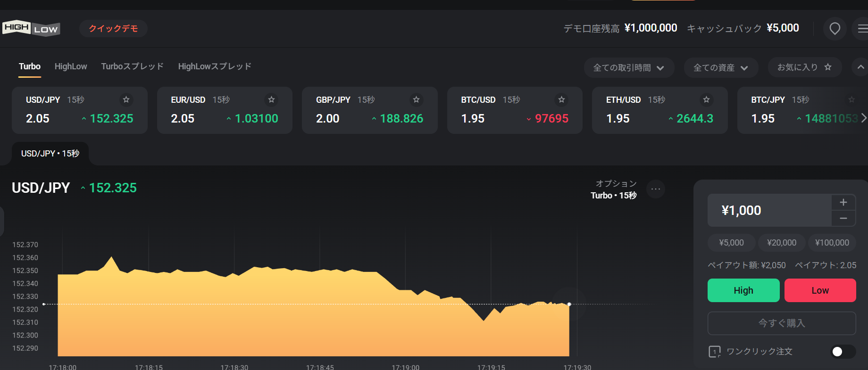Switch to the Turbo tab
Viewport: 868px width, 370px height.
(30, 66)
